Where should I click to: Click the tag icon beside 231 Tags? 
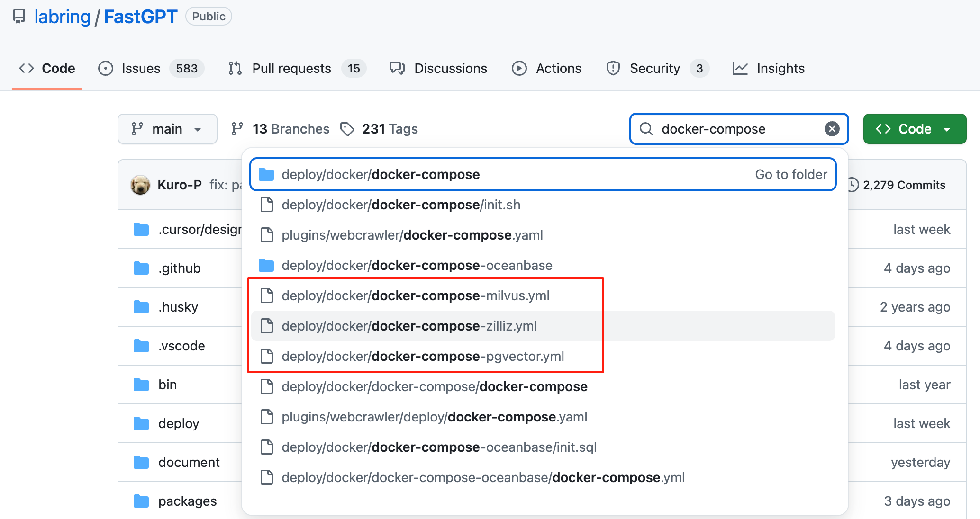347,129
